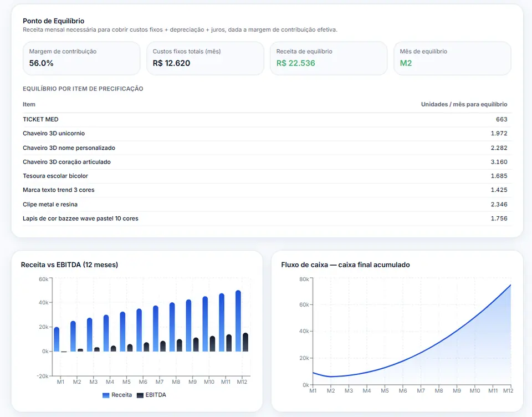Click the Chaveiro 3D unicornio item name
532x417 pixels.
54,134
